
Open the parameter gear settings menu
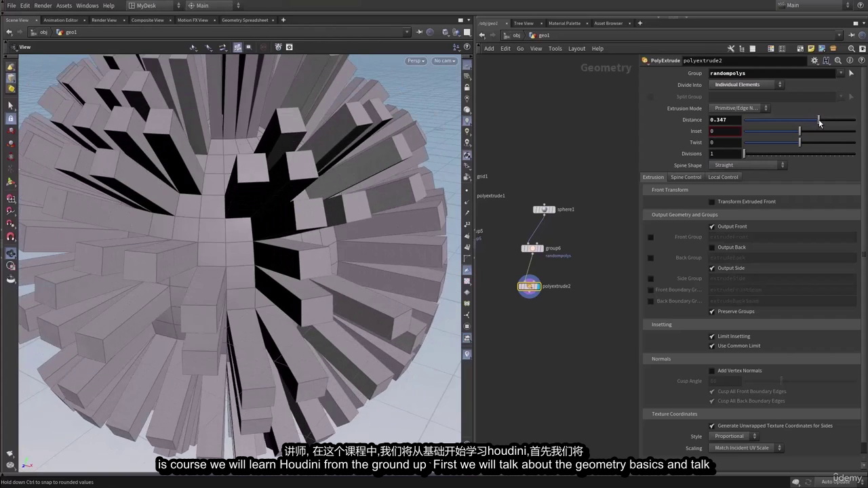[814, 60]
